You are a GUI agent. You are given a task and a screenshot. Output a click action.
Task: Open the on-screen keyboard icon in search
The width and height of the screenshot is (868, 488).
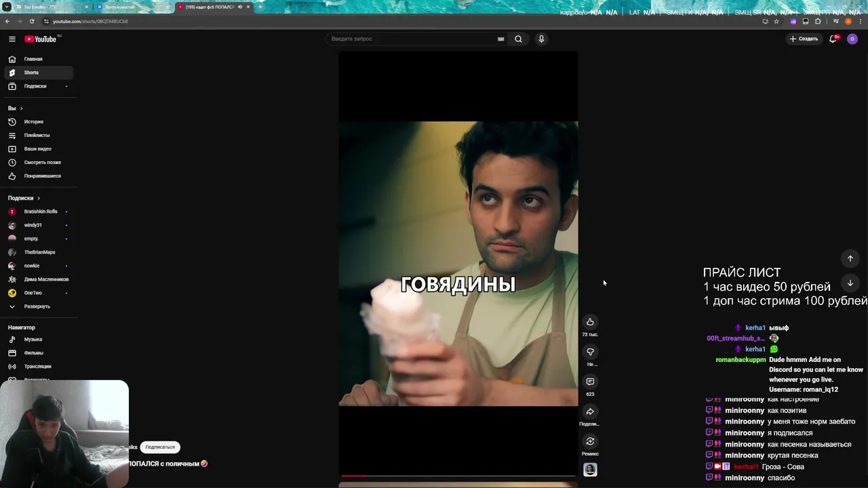[501, 39]
